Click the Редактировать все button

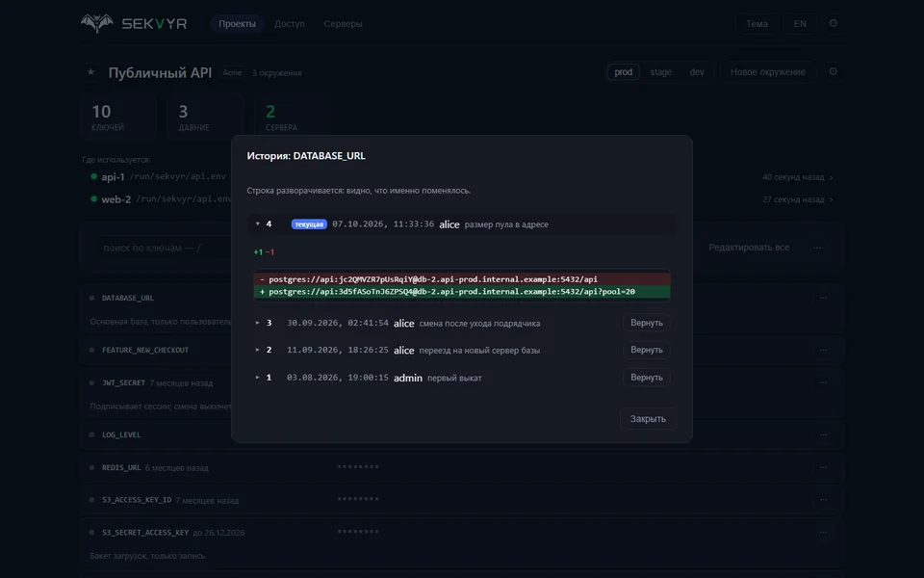(749, 248)
